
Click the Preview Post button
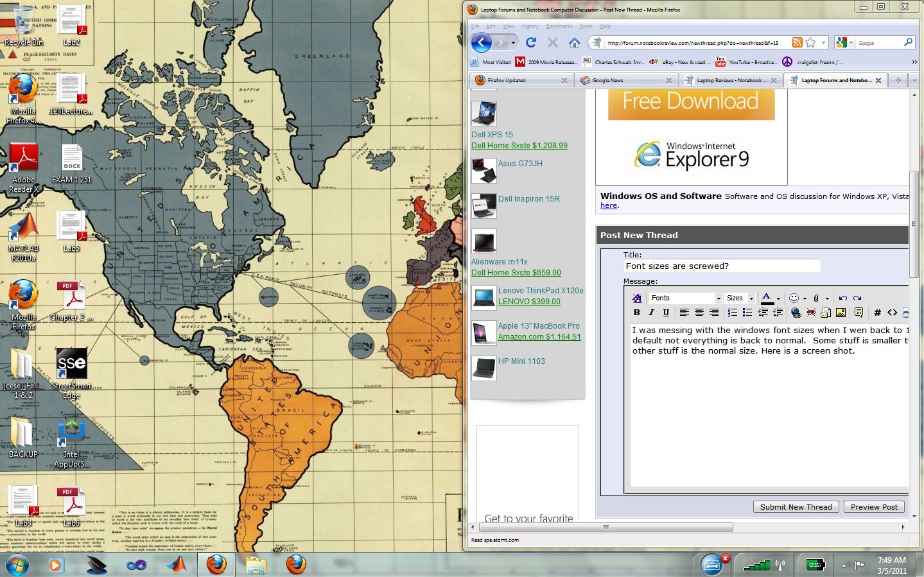tap(874, 507)
